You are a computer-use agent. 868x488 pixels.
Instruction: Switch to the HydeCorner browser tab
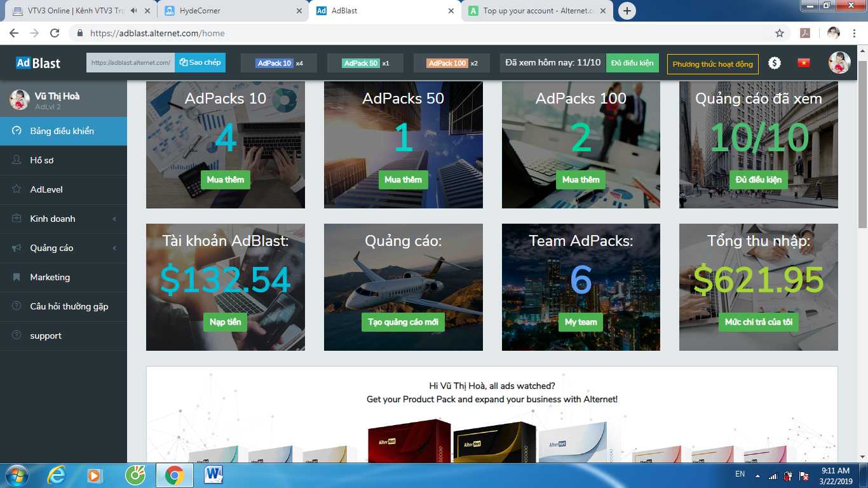(233, 11)
